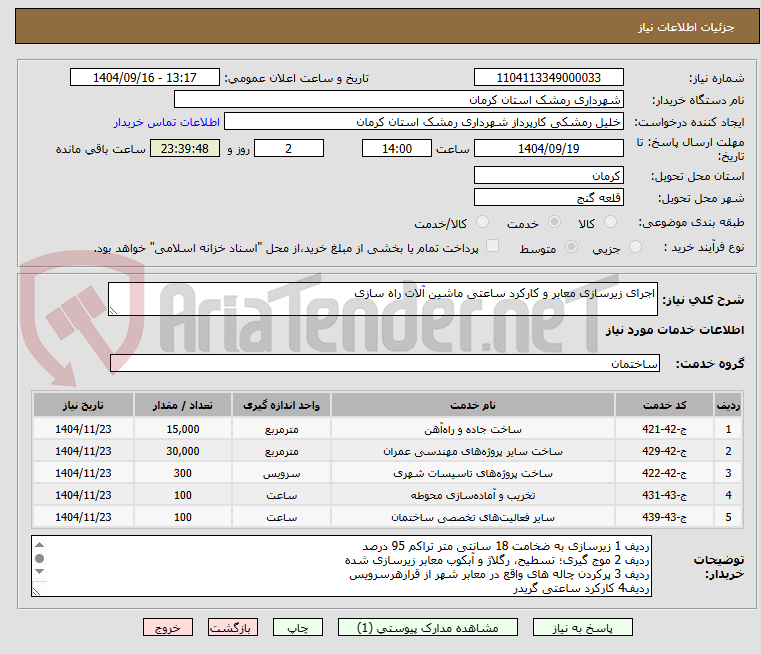Click quantity value 30,000
The image size is (761, 654).
pos(182,451)
